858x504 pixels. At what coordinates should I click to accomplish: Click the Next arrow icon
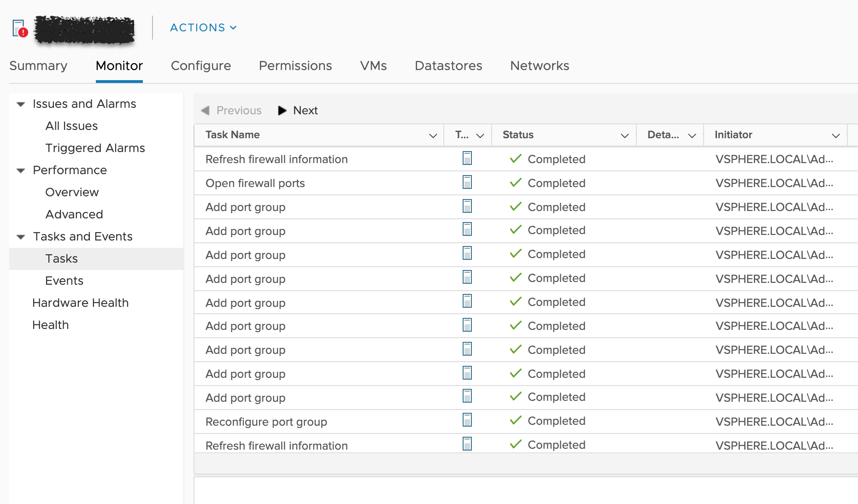point(282,111)
